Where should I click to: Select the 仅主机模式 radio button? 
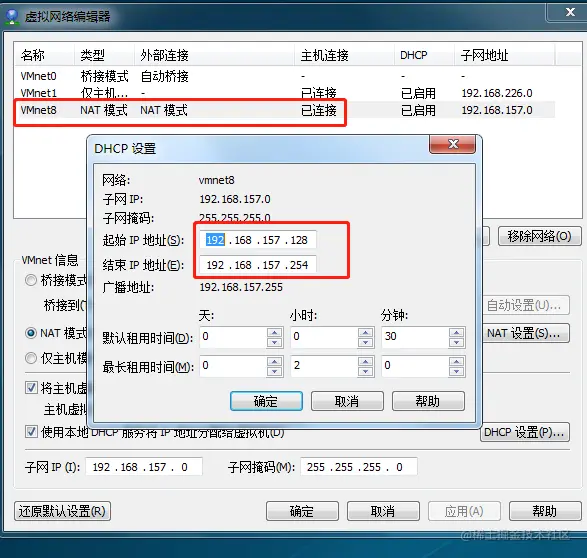[31, 358]
